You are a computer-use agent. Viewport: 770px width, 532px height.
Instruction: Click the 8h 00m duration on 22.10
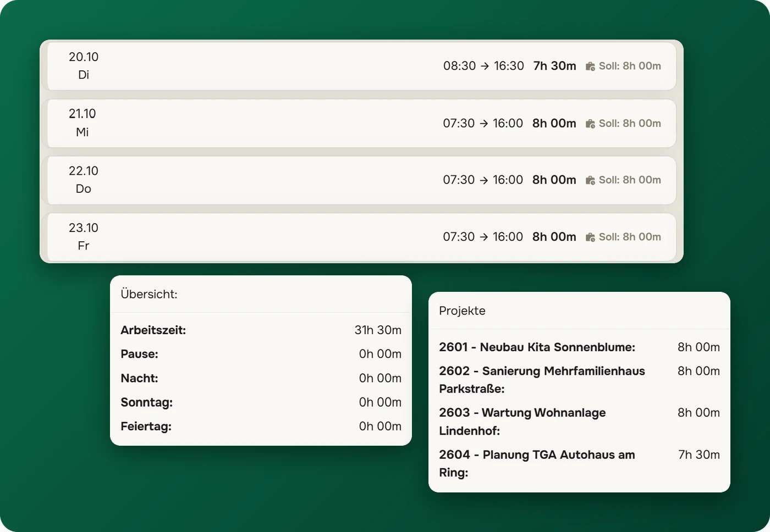click(x=554, y=180)
